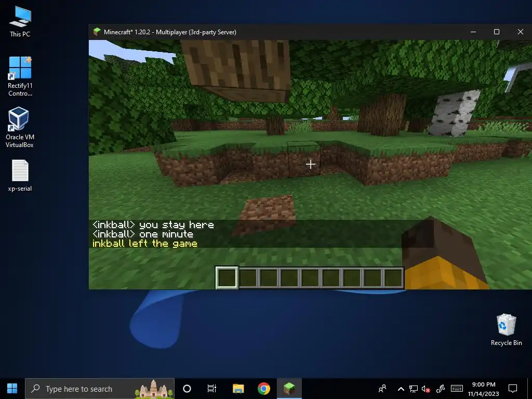Screen dimensions: 532x399
Task: Open Windows Ink pen tray icon
Action: 441,389
